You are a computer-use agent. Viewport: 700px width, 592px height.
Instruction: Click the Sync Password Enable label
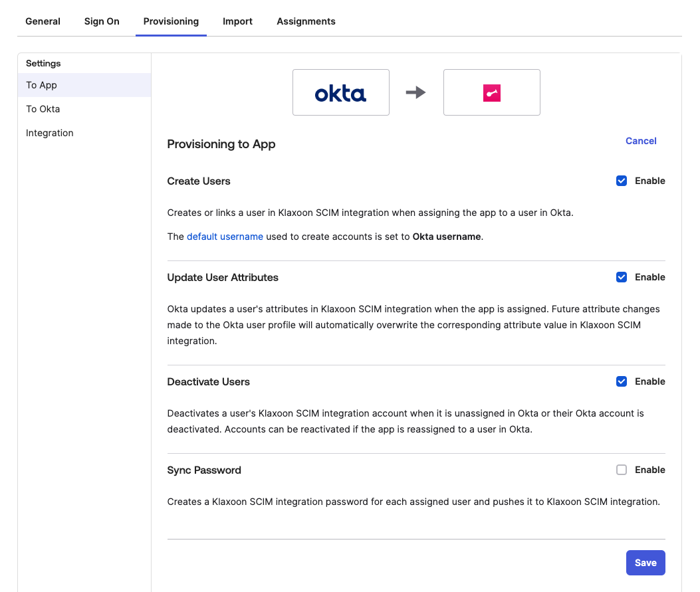tap(649, 470)
